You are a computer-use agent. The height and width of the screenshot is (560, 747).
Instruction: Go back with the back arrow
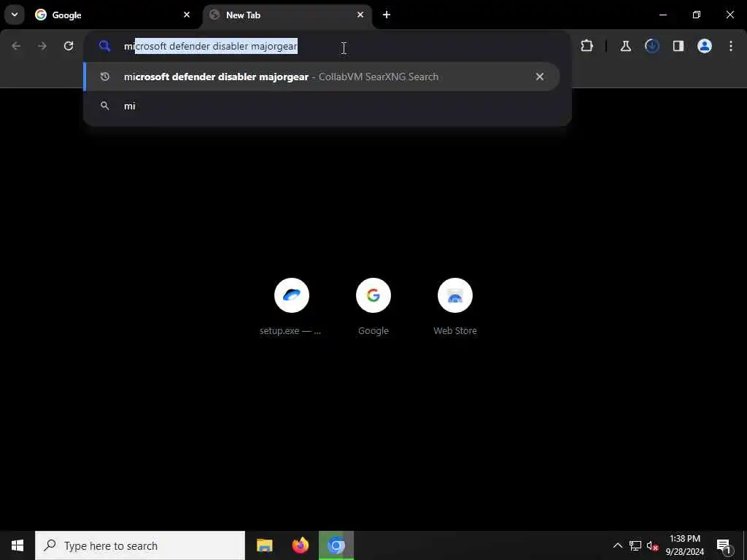[16, 46]
